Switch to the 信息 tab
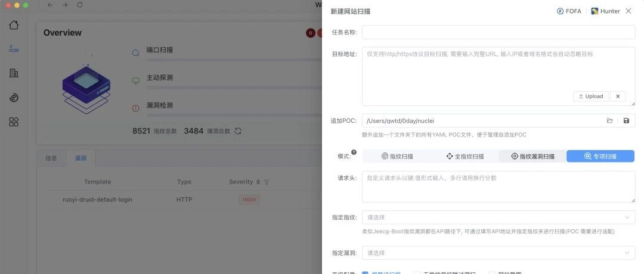644x274 pixels. 51,158
